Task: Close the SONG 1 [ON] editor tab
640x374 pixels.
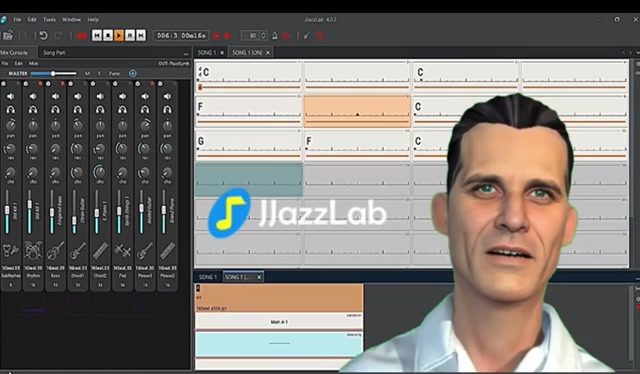Action: tap(268, 53)
